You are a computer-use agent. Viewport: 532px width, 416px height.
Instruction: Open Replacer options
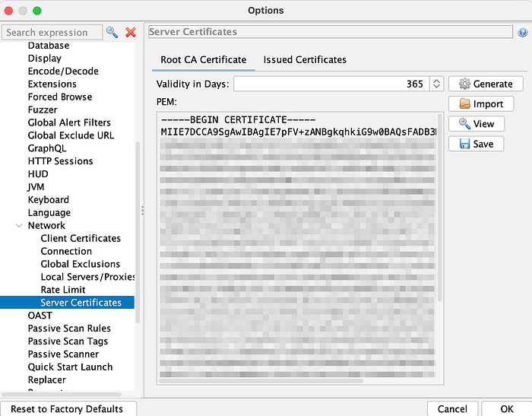[47, 380]
